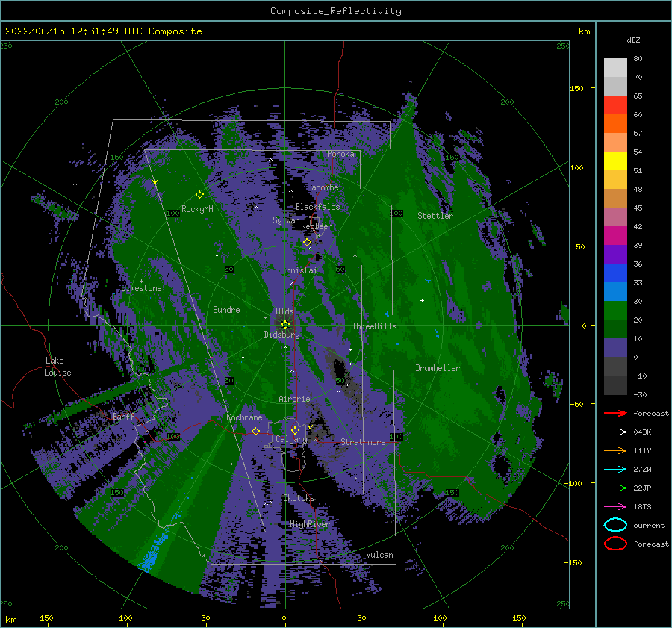Click the yellow station marker near RockyMH
The image size is (672, 628).
tap(199, 195)
